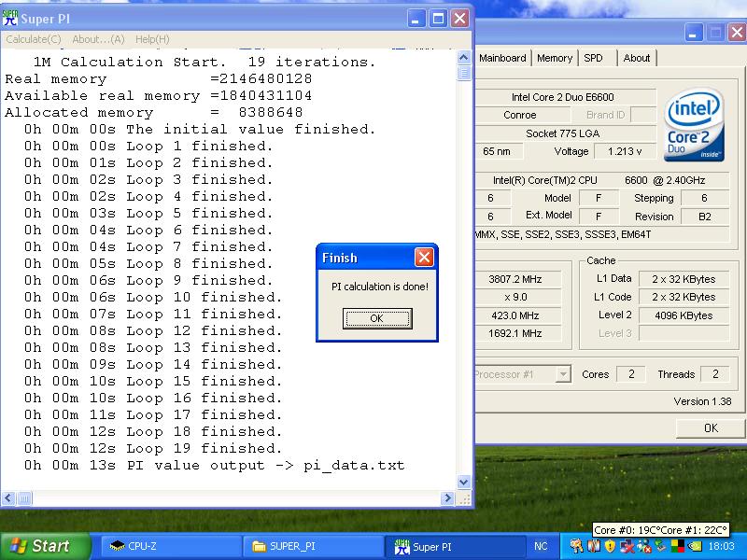Click the 'Version 1.38' label in CPU-Z

[x=702, y=401]
